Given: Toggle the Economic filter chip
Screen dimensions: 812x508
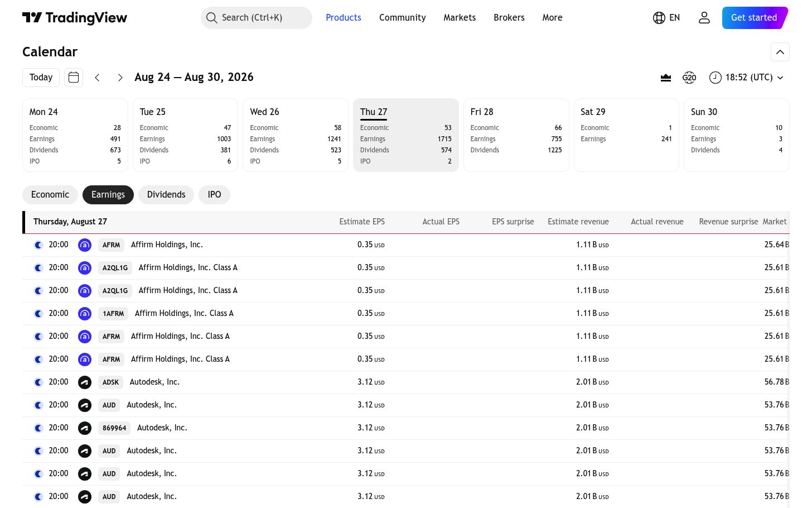Looking at the screenshot, I should (x=50, y=195).
